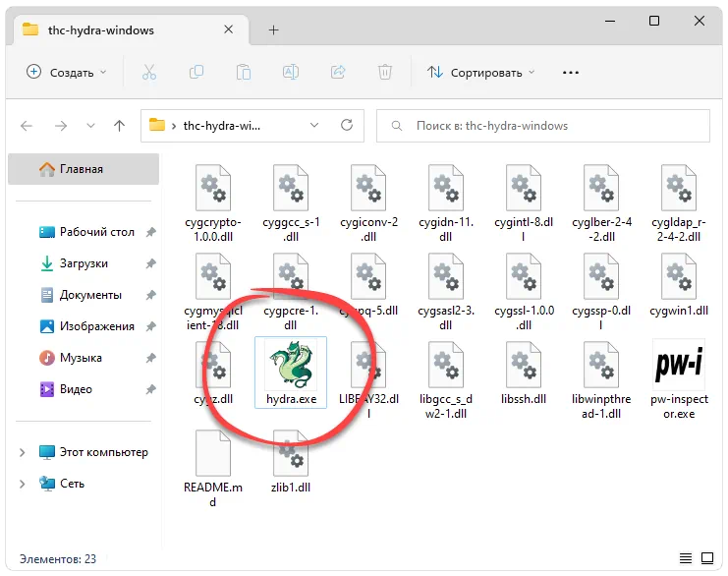This screenshot has height=576, width=728.
Task: Go up one folder level
Action: 119,126
